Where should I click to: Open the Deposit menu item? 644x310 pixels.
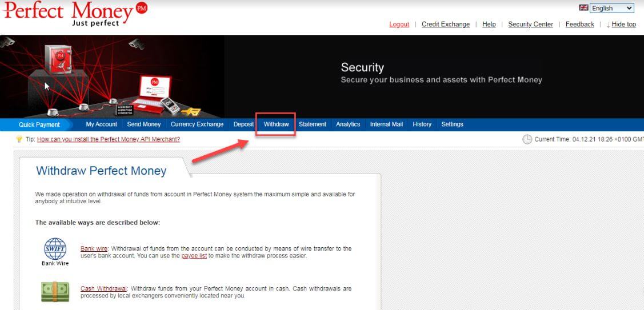[x=243, y=124]
